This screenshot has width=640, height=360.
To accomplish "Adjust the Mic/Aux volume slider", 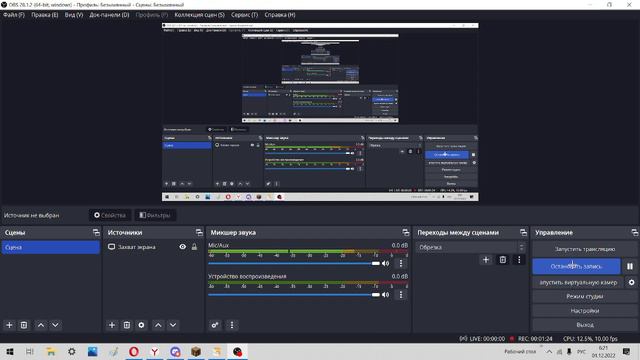I will [x=294, y=263].
